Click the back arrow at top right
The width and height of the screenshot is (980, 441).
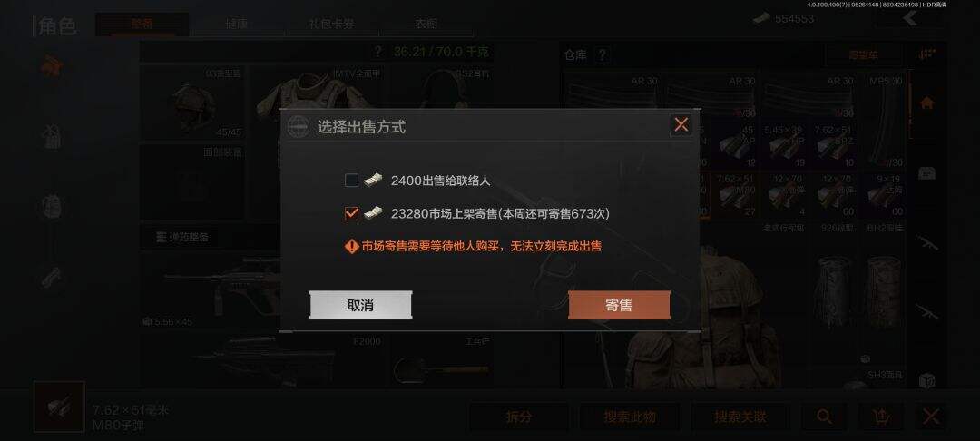[x=910, y=17]
